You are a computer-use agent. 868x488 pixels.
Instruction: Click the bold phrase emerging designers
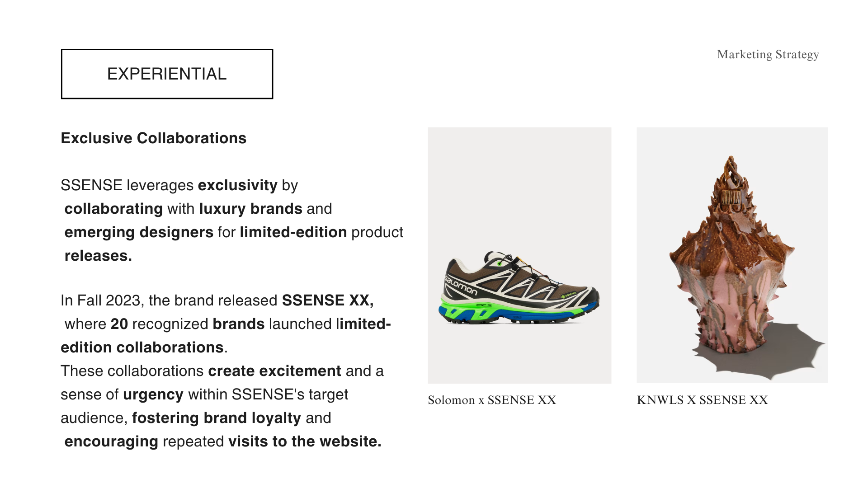(139, 232)
